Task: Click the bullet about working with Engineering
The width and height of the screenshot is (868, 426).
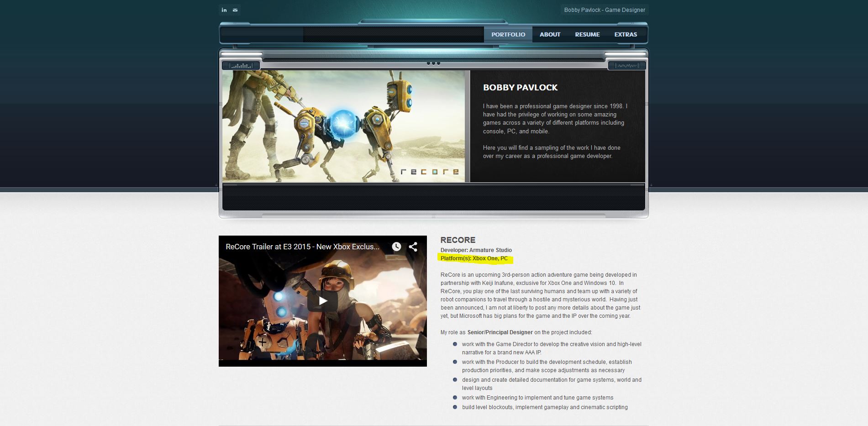Action: point(537,398)
